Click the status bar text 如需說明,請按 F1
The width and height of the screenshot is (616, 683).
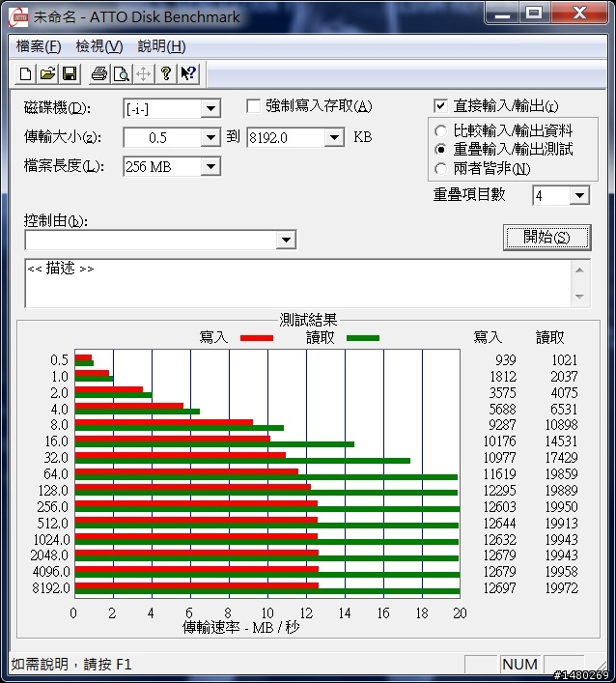(70, 665)
